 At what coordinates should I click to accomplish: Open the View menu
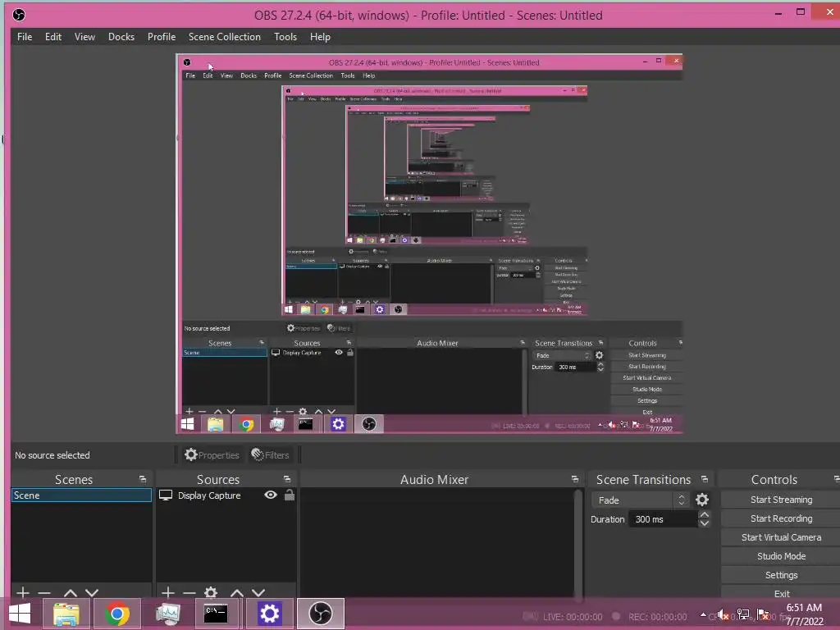pyautogui.click(x=84, y=37)
